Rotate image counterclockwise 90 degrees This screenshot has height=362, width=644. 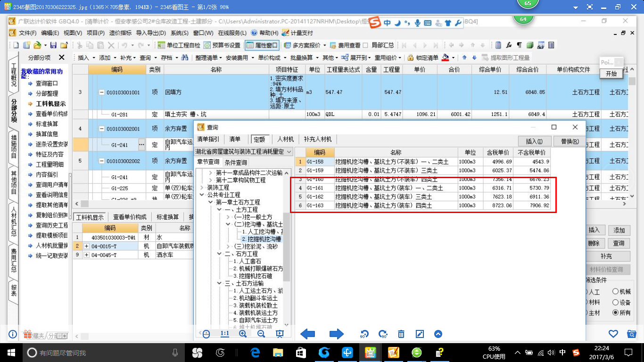tap(364, 334)
